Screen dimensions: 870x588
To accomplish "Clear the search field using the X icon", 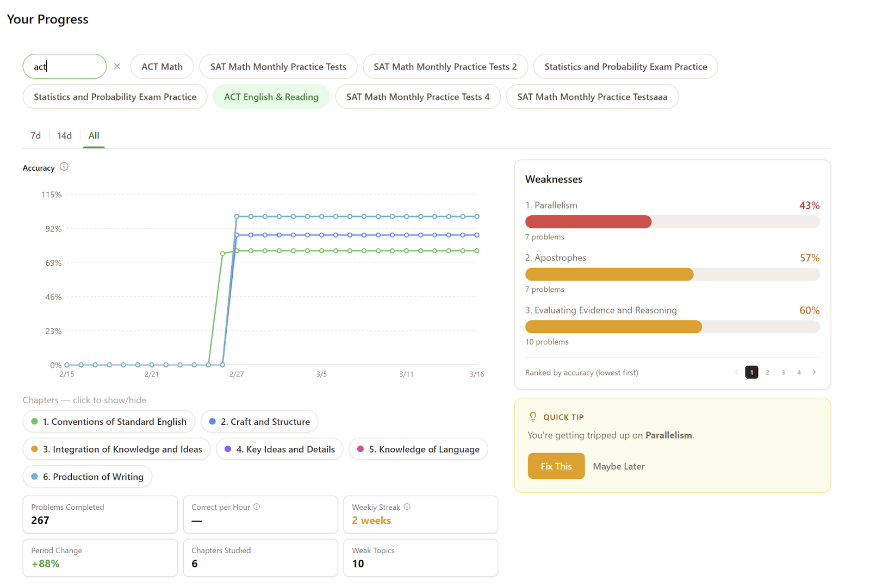I will point(117,66).
